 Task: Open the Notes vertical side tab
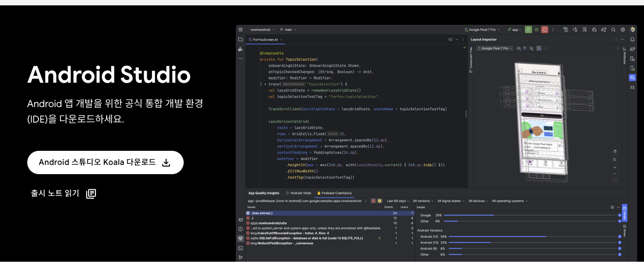pos(625,230)
